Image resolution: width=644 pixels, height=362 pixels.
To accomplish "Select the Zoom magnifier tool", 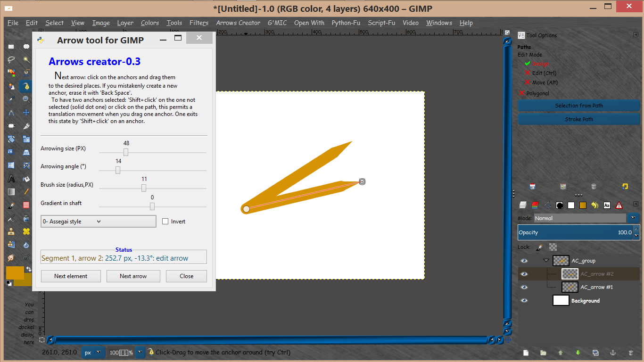I will [x=26, y=99].
